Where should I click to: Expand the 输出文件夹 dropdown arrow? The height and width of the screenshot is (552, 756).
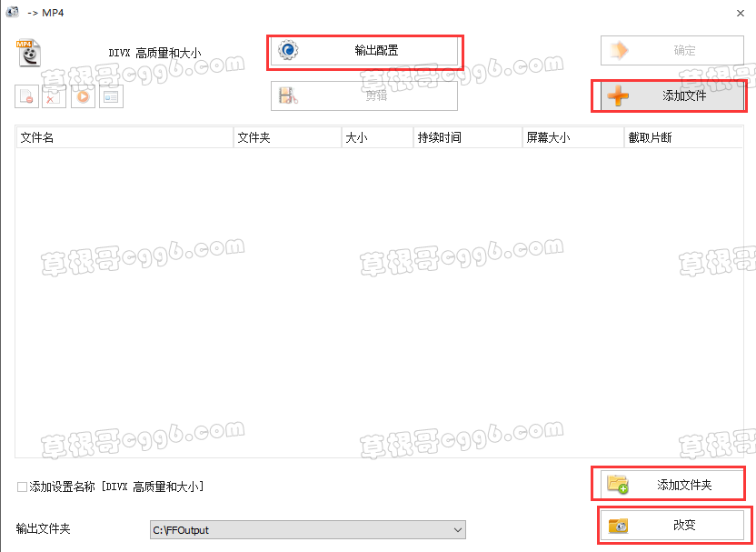458,530
